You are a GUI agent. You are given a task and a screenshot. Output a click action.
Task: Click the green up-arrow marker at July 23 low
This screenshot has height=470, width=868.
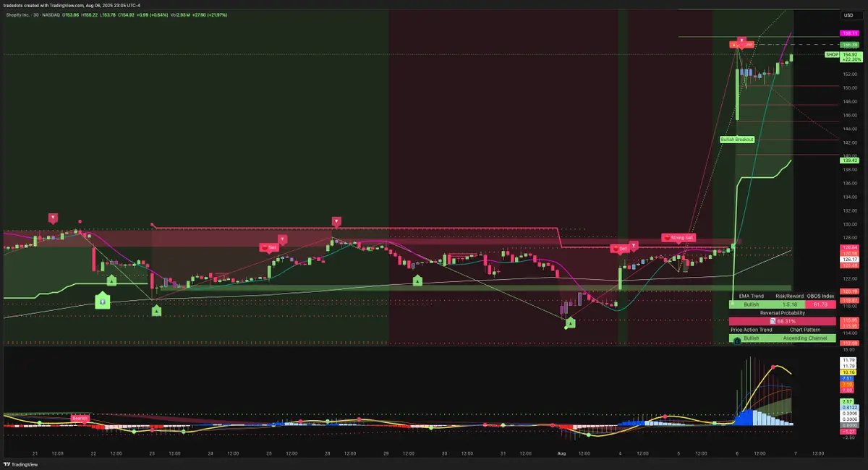(156, 311)
